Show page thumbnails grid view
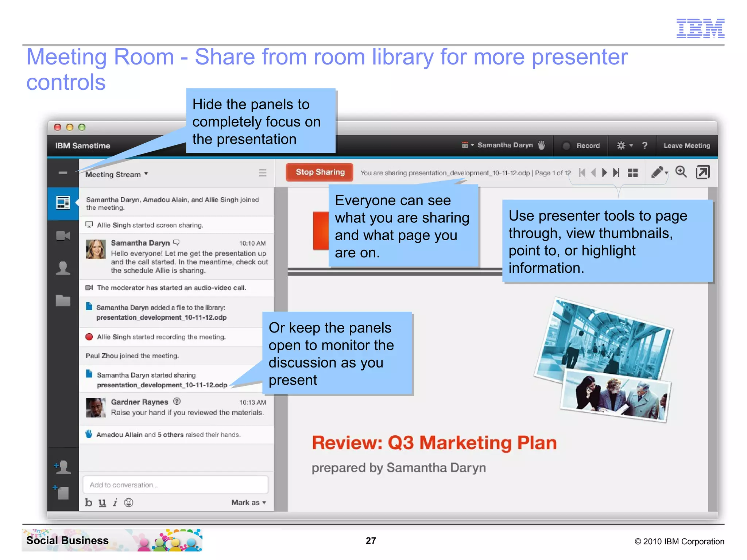 point(632,173)
